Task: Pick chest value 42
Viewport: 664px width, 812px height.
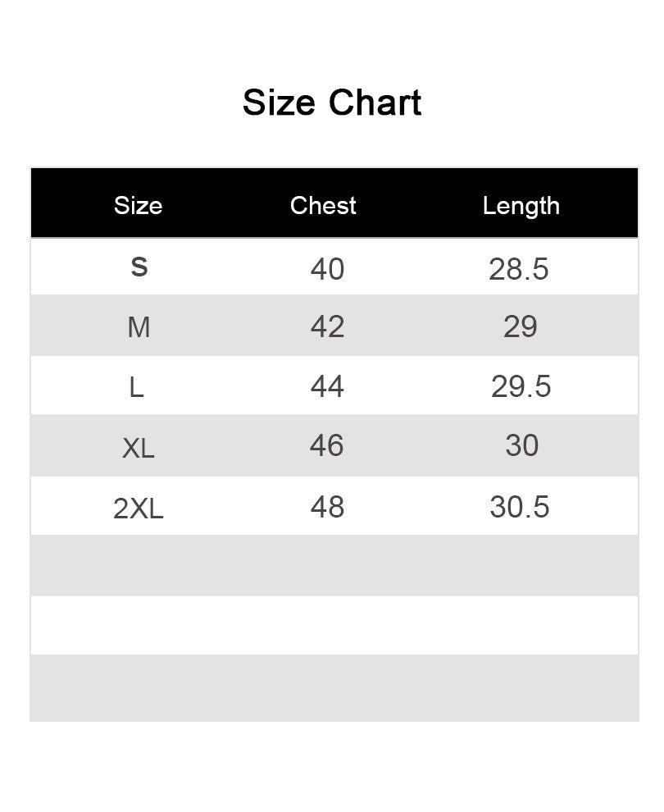Action: [327, 326]
